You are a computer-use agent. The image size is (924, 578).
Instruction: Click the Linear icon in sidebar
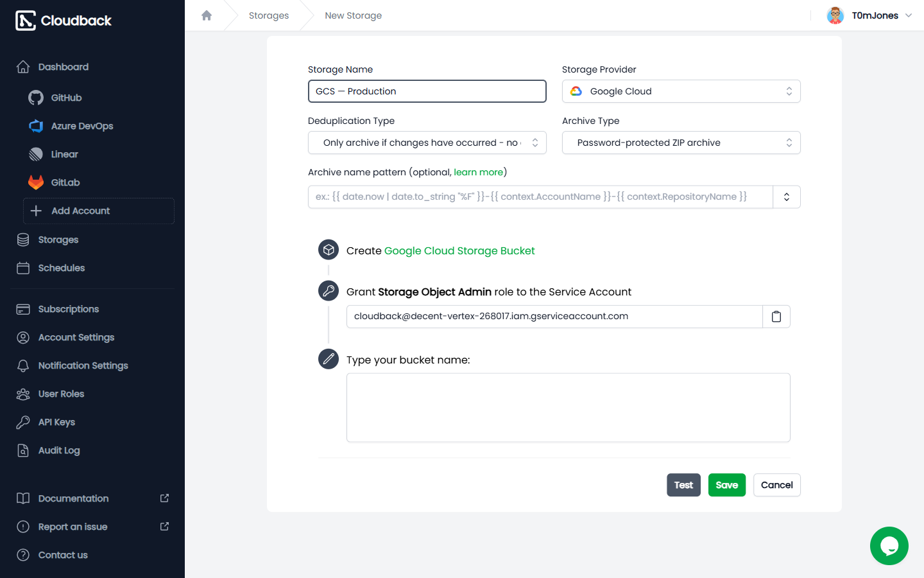36,154
